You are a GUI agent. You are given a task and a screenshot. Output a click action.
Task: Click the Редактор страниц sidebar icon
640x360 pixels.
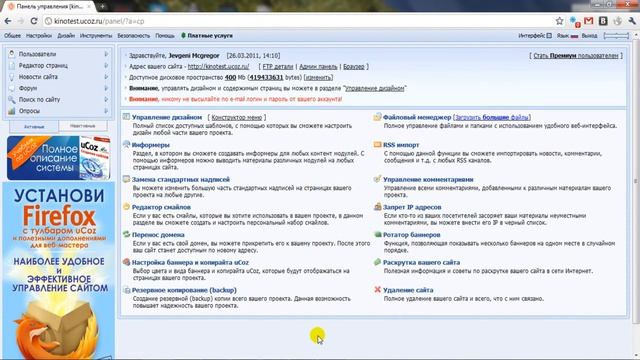12,65
